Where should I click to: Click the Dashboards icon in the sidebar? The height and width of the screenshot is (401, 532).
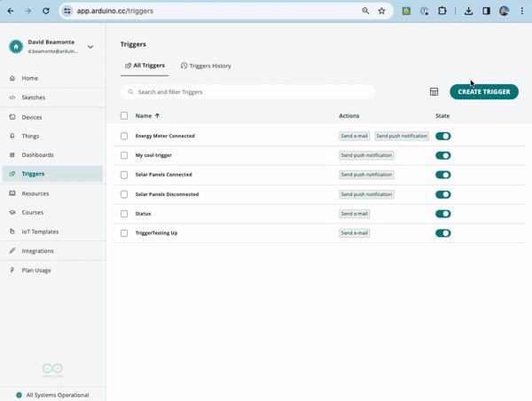click(x=12, y=155)
